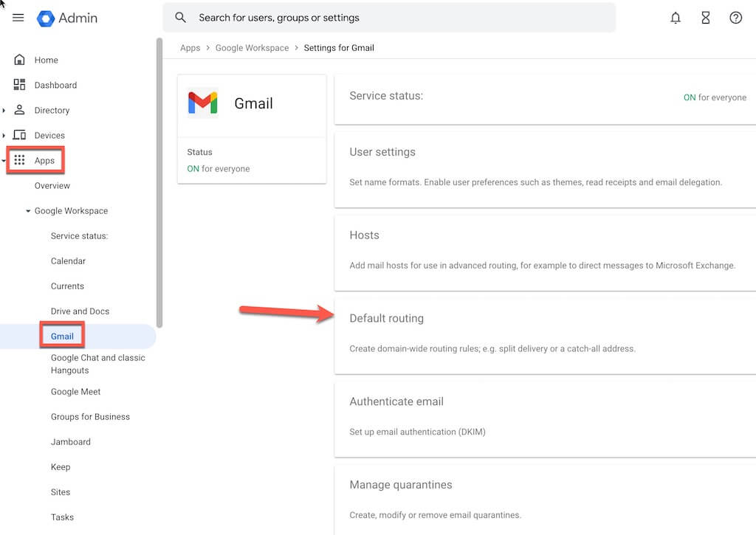The image size is (756, 535).
Task: Open the help question mark icon
Action: pyautogui.click(x=735, y=18)
